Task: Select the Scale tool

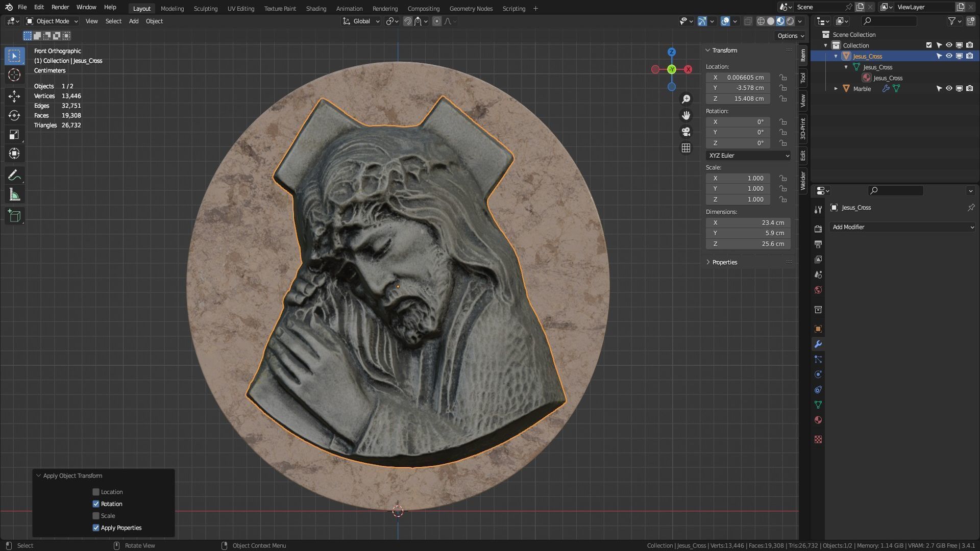Action: click(x=14, y=135)
